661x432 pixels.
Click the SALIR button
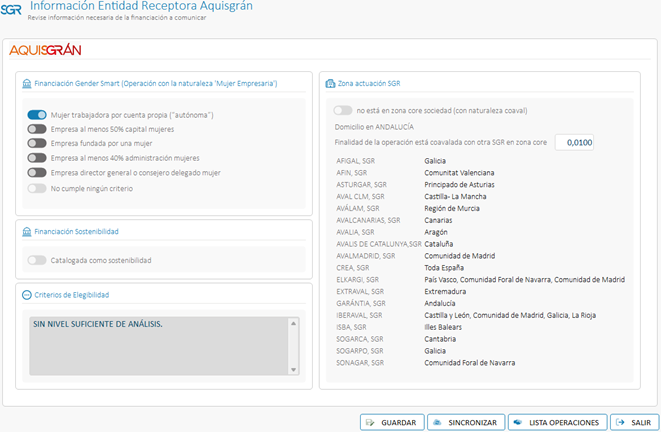634,422
